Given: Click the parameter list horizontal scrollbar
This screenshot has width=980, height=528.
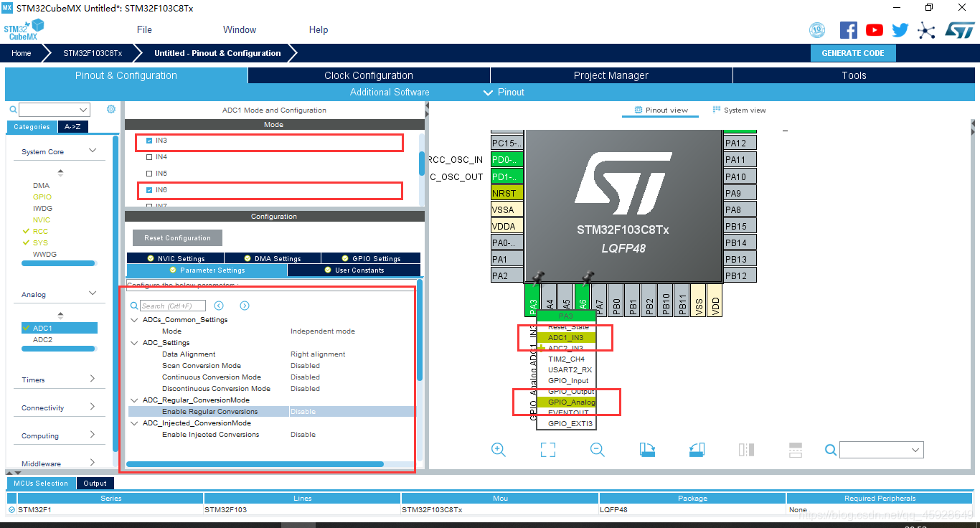Looking at the screenshot, I should click(x=255, y=463).
